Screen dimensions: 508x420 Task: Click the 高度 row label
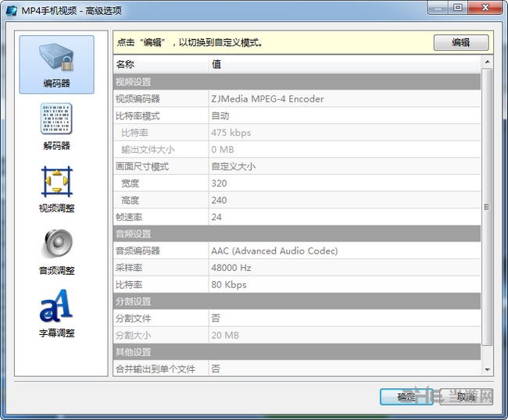click(130, 200)
